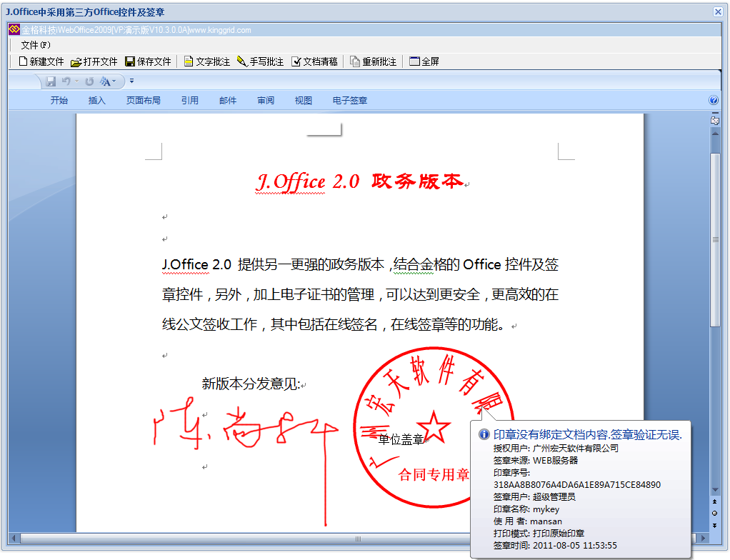Open the 开始 ribbon tab
Screen dimensions: 730x560
click(59, 100)
